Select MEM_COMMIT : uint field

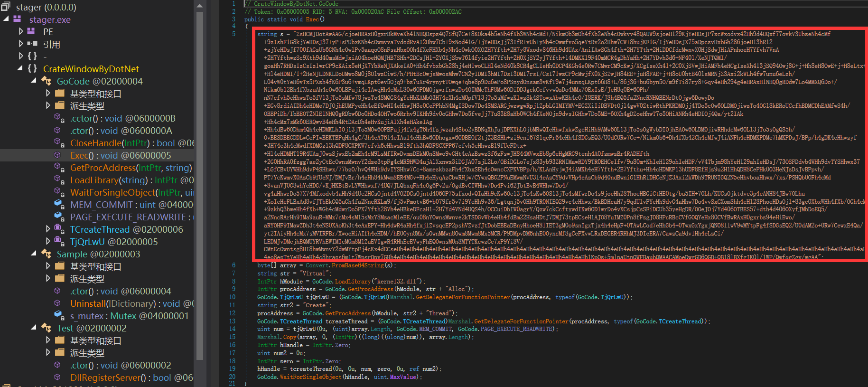(131, 204)
